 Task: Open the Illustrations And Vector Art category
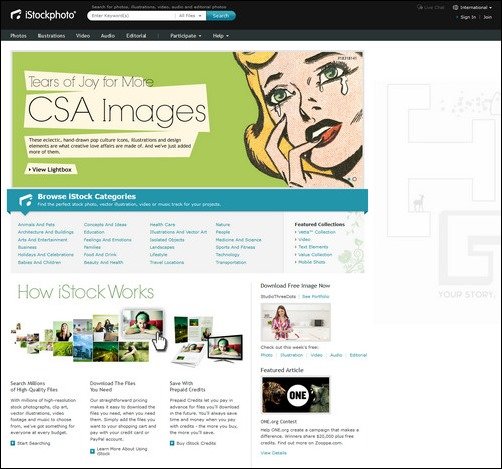coord(178,232)
